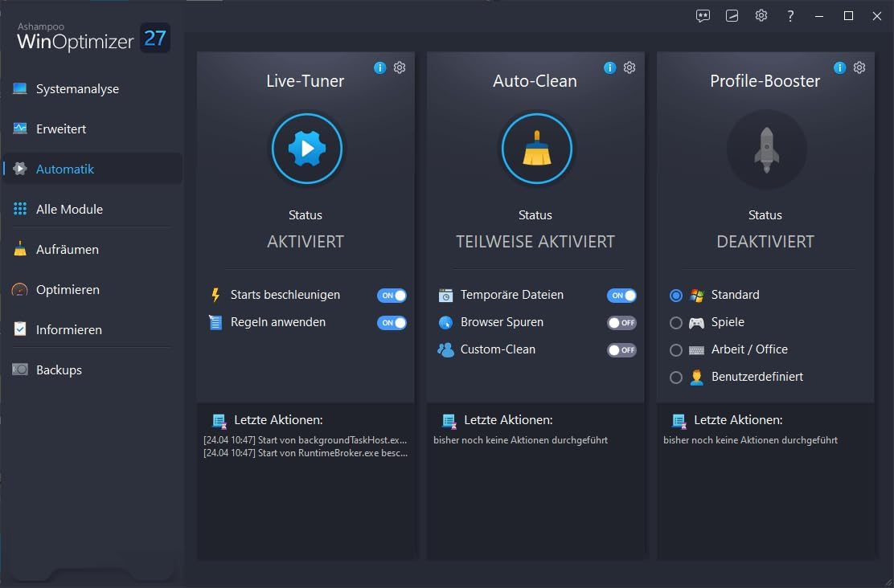894x588 pixels.
Task: Click the Ashampoo WinOptimizer 27 logo
Action: click(93, 38)
